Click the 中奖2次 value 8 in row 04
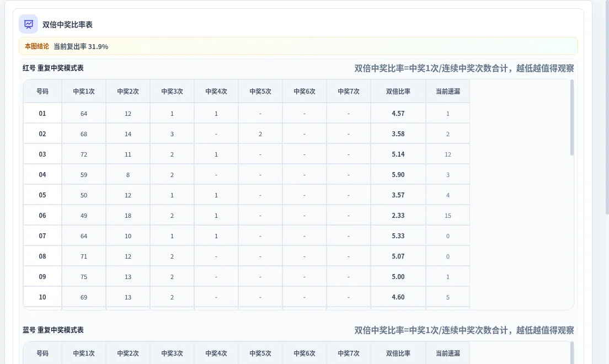609x364 pixels. (128, 175)
